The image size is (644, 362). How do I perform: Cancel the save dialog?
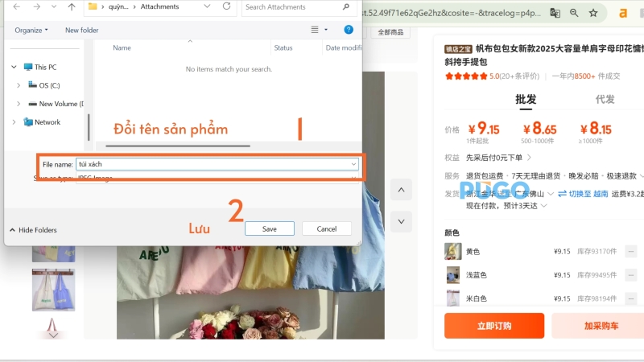[x=327, y=228]
